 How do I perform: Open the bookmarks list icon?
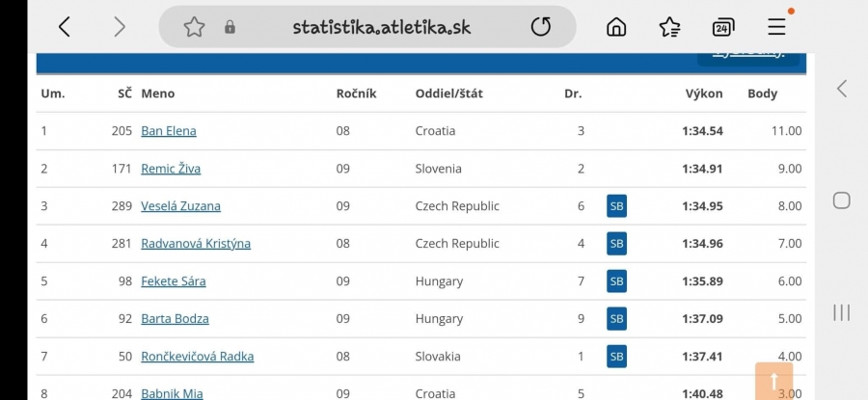(669, 27)
